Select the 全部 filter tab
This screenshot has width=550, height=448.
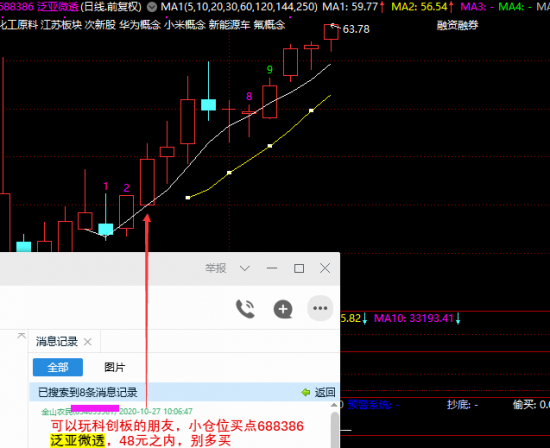[x=58, y=367]
